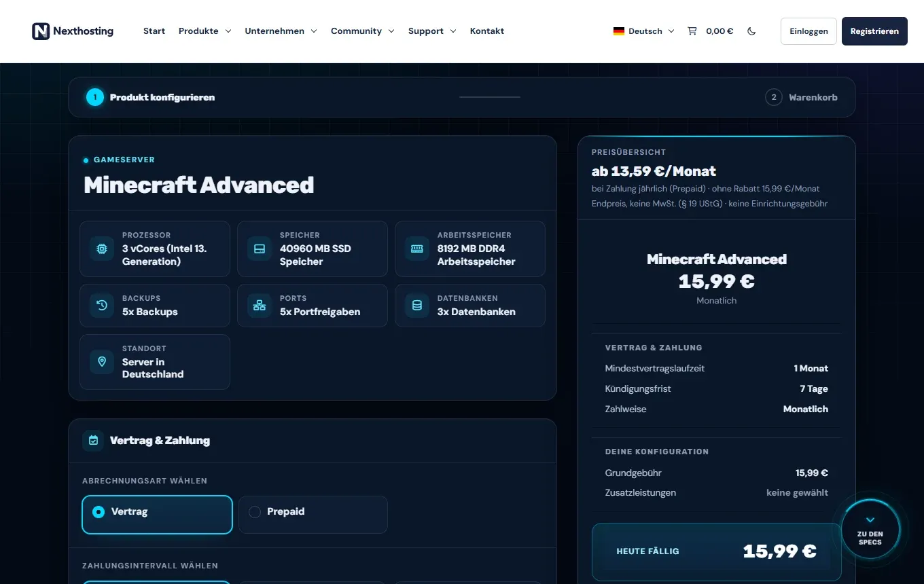Open the shopping cart icon
The image size is (924, 584).
click(692, 31)
